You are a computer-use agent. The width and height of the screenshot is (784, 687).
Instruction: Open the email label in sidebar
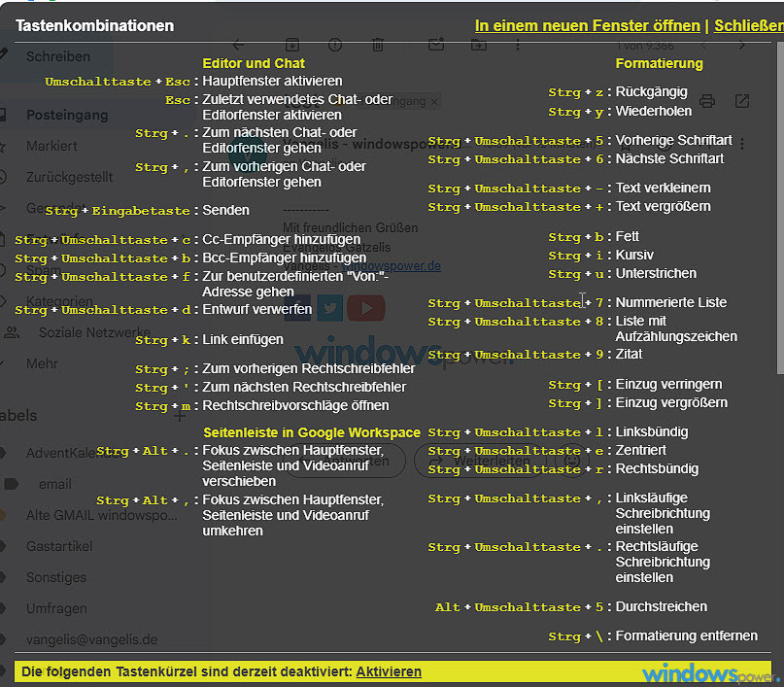coord(55,484)
